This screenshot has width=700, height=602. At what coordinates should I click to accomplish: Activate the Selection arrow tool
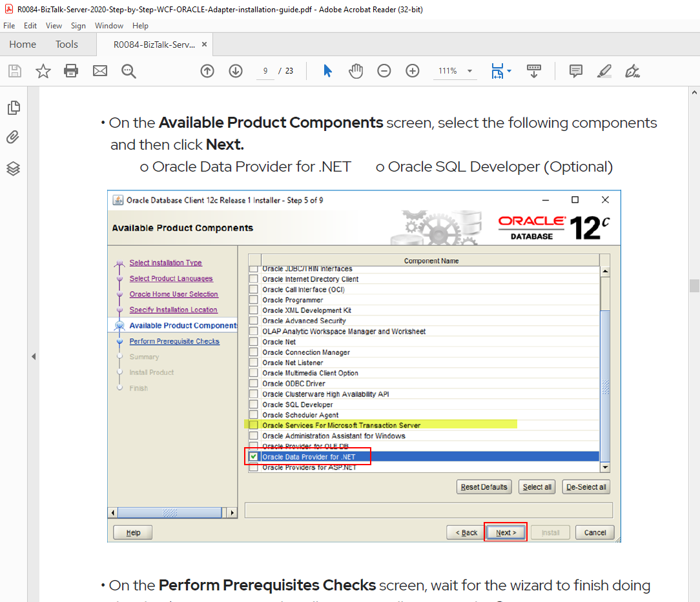pos(327,71)
